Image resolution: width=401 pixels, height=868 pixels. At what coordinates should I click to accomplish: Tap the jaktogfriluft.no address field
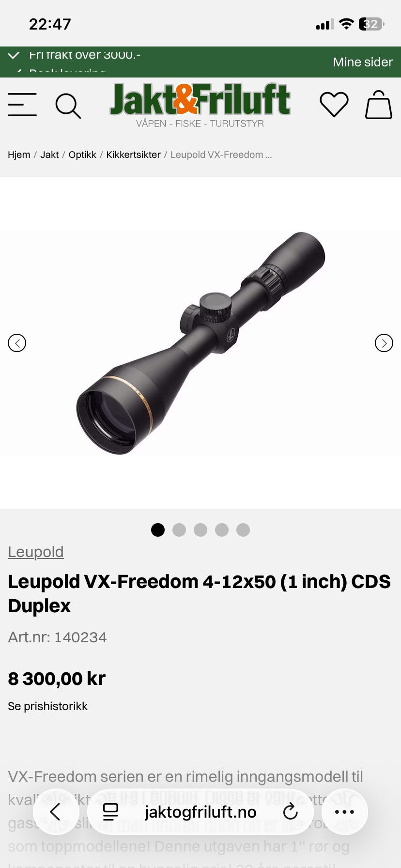click(x=200, y=812)
